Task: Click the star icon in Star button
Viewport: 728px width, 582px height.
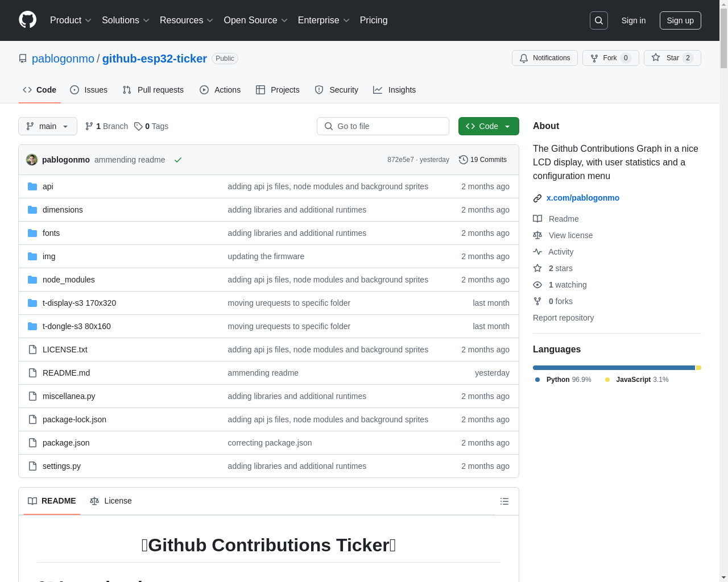Action: click(x=656, y=57)
